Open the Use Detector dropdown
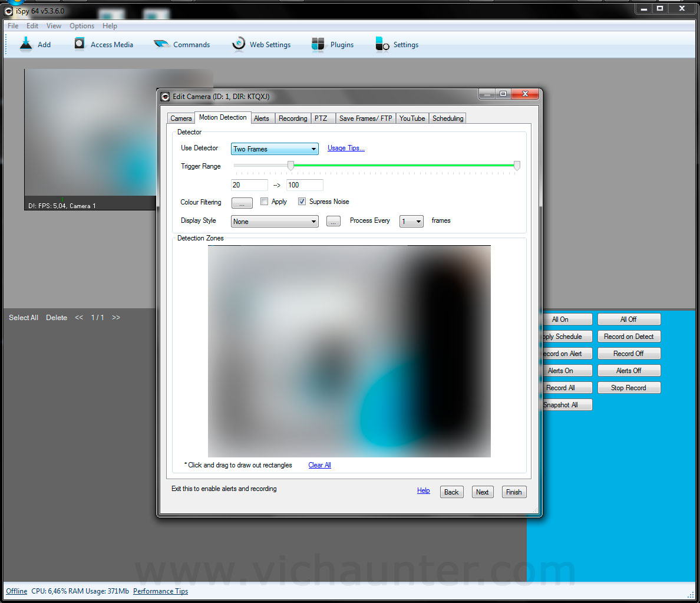The height and width of the screenshot is (603, 700). 275,149
